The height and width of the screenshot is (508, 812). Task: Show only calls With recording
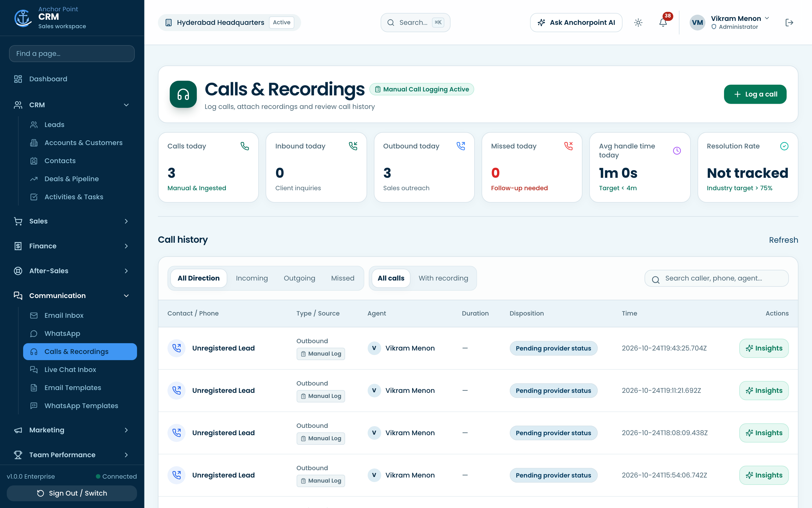pyautogui.click(x=443, y=278)
